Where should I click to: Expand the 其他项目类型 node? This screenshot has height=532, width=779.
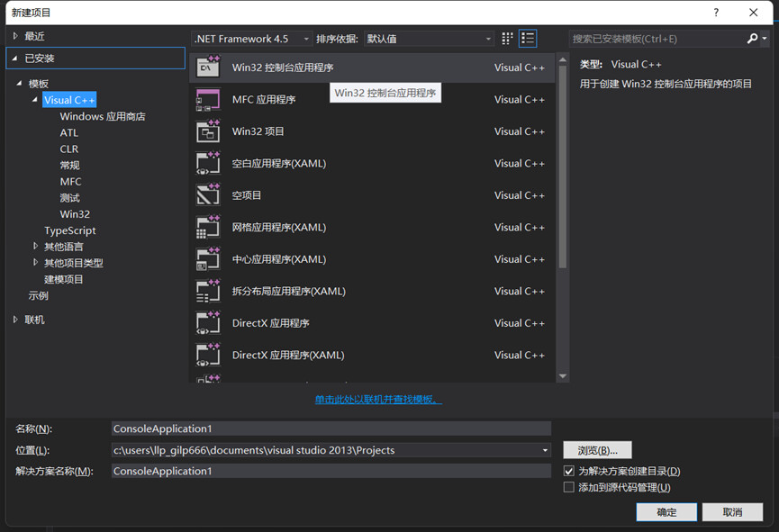point(35,262)
